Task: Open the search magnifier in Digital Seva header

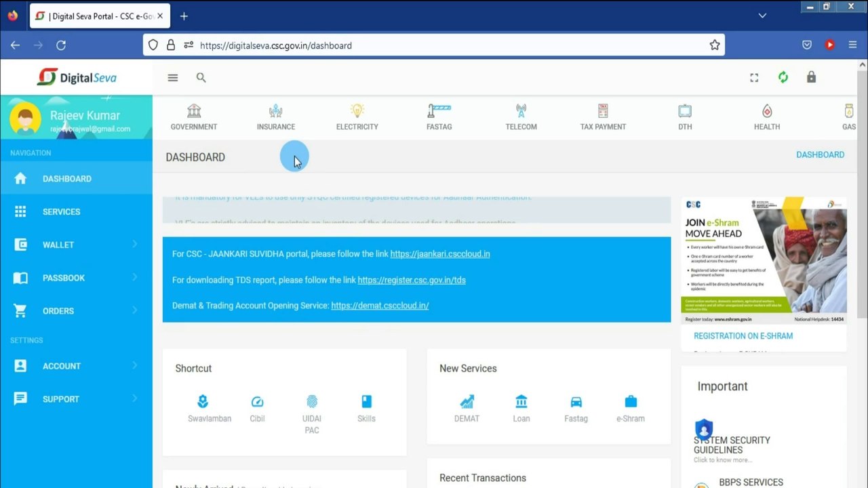Action: (201, 78)
